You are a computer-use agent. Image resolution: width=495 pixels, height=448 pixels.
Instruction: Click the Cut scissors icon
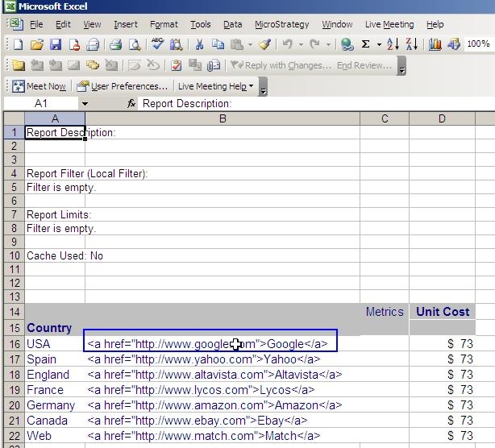pos(198,45)
